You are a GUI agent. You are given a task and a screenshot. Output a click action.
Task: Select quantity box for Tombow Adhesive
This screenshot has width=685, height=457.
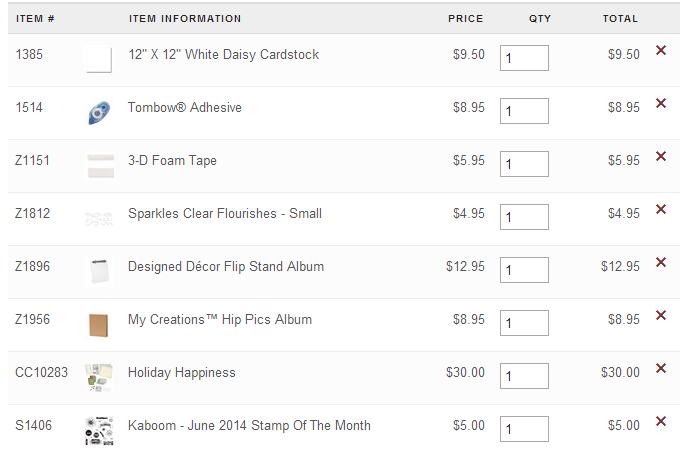524,111
